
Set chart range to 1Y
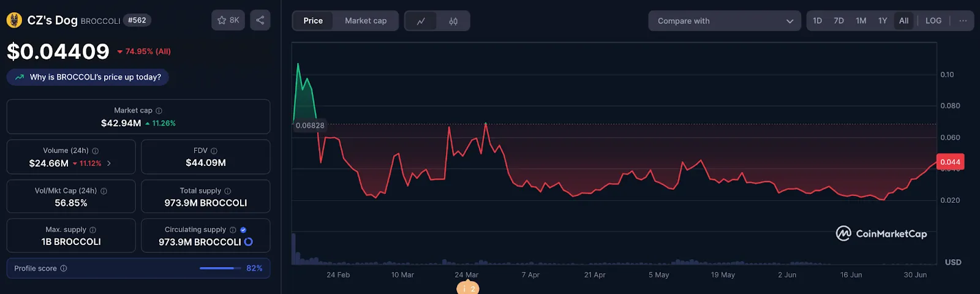click(x=883, y=21)
